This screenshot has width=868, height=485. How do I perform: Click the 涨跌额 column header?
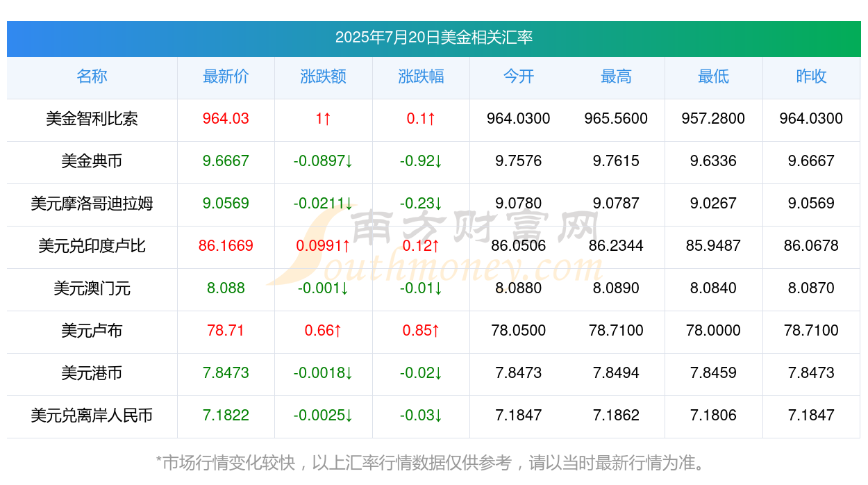click(x=324, y=76)
